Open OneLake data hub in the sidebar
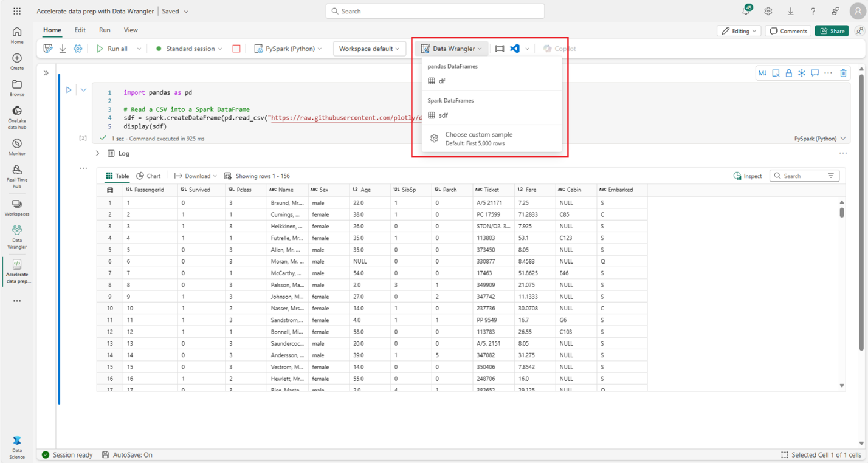This screenshot has height=463, width=868. point(17,118)
